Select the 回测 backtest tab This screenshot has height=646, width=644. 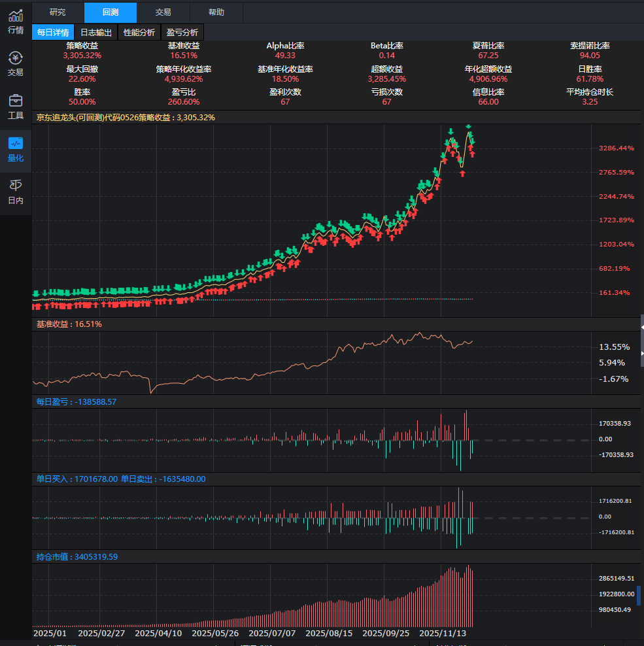[x=110, y=12]
